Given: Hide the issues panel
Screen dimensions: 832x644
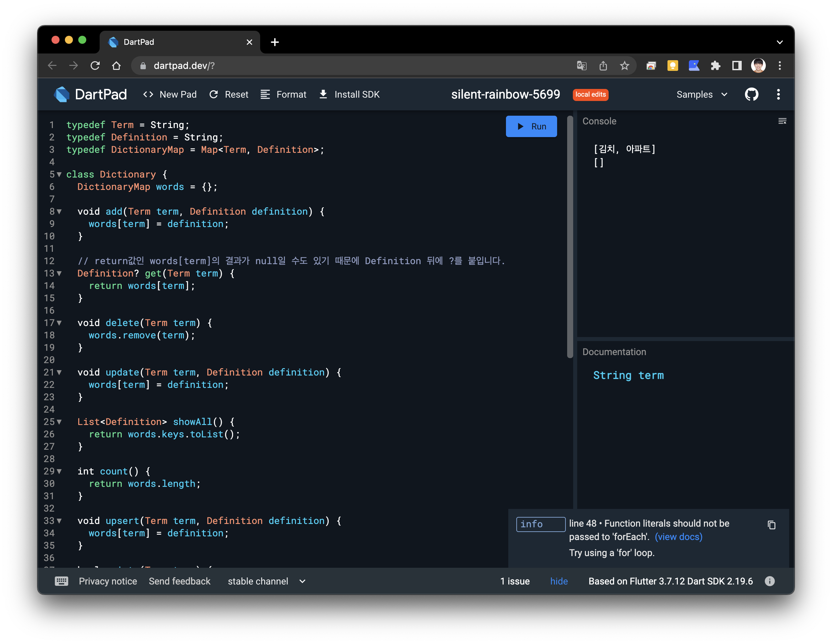Looking at the screenshot, I should [558, 581].
